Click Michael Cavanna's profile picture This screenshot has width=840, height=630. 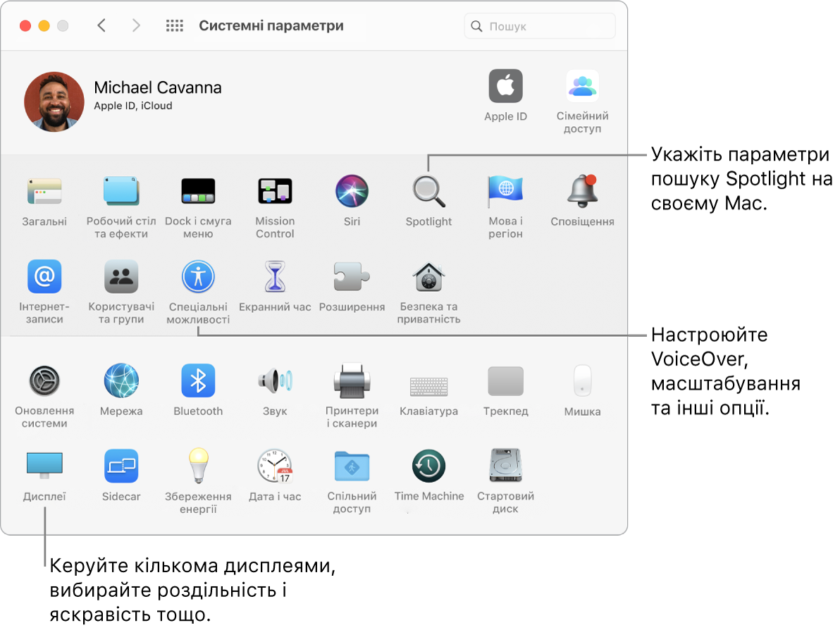[54, 101]
